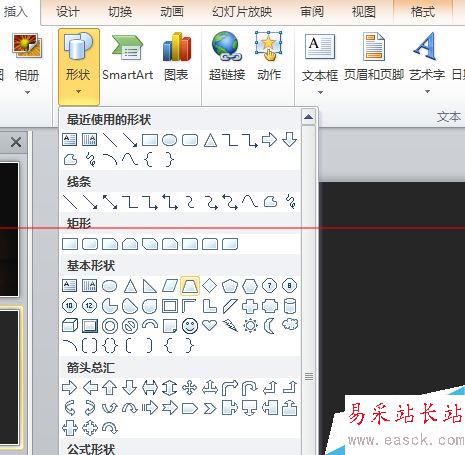Select the Folded Corner shape
This screenshot has width=465, height=455.
pyautogui.click(x=170, y=326)
